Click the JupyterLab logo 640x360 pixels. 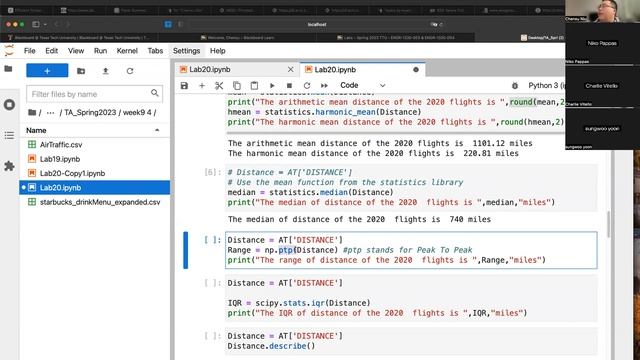coord(9,51)
